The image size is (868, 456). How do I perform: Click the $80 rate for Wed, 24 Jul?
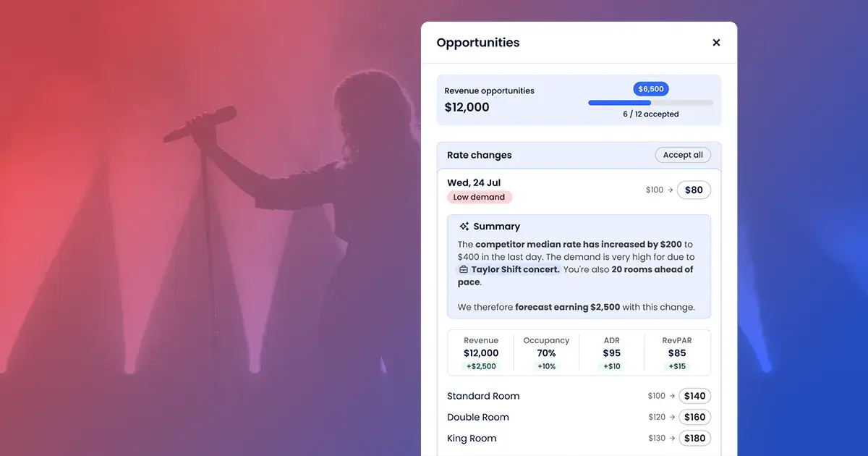(x=694, y=190)
